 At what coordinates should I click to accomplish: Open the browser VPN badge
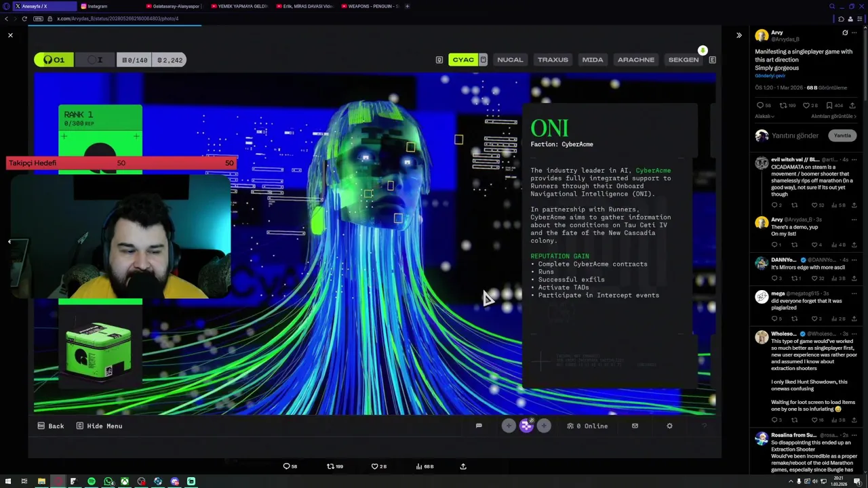[38, 18]
